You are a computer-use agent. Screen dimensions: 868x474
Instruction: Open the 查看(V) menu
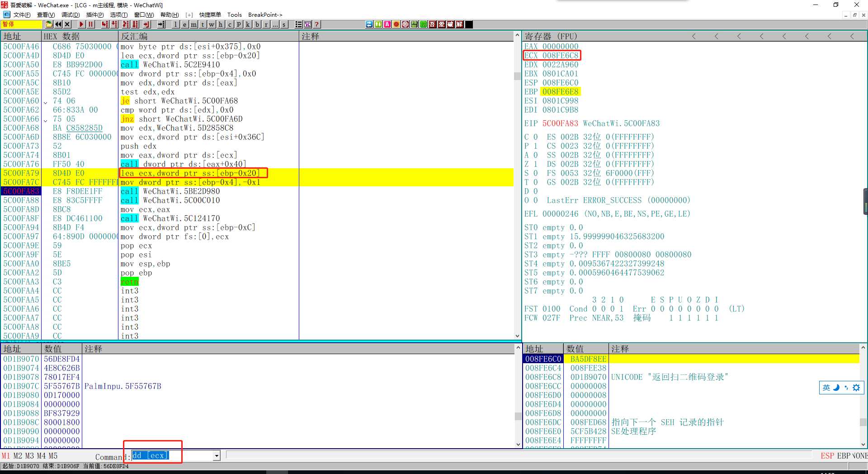tap(46, 15)
